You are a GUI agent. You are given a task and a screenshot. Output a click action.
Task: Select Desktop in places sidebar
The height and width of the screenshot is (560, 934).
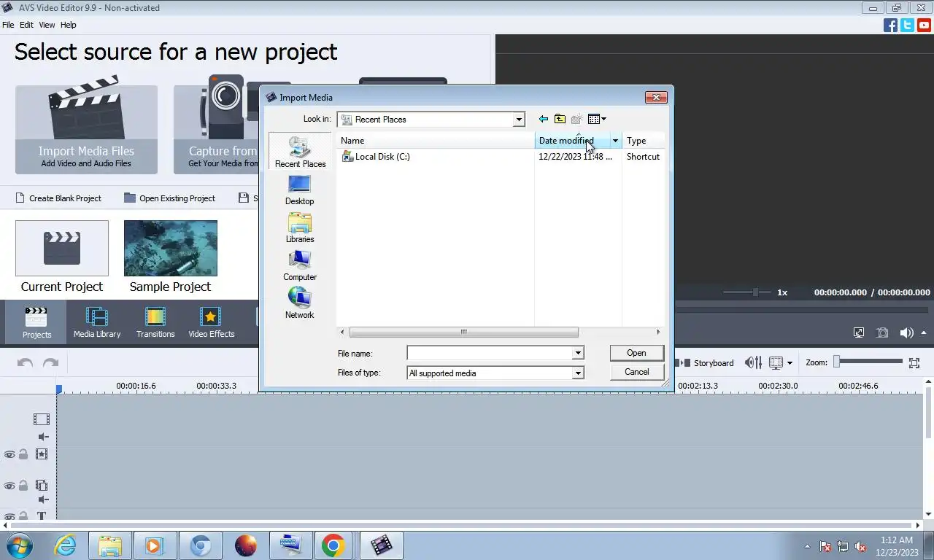(299, 190)
